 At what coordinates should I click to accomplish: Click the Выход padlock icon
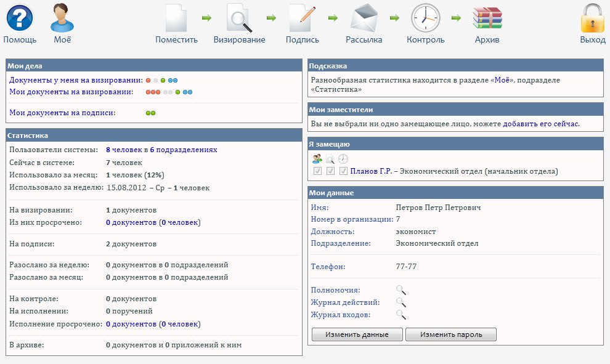pos(593,18)
